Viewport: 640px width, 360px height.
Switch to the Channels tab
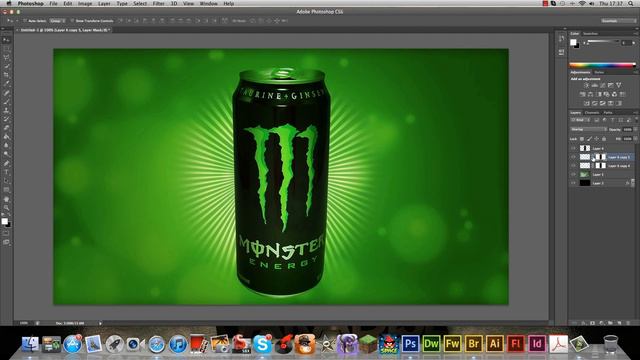coord(592,113)
